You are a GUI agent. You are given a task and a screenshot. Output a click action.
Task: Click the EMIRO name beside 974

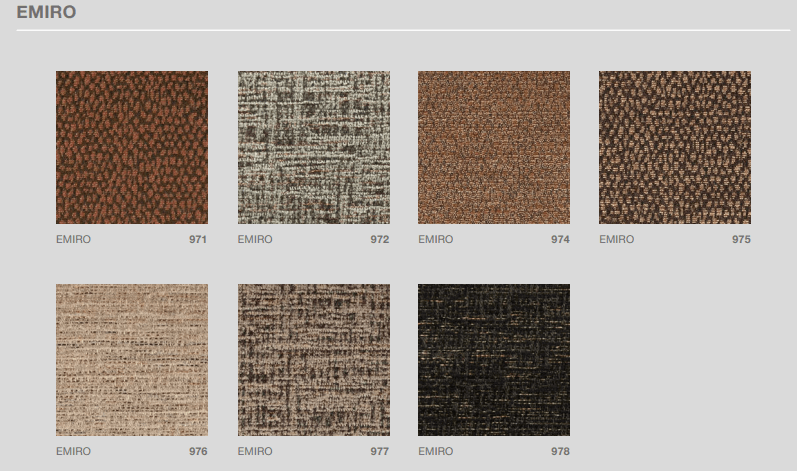[x=436, y=239]
